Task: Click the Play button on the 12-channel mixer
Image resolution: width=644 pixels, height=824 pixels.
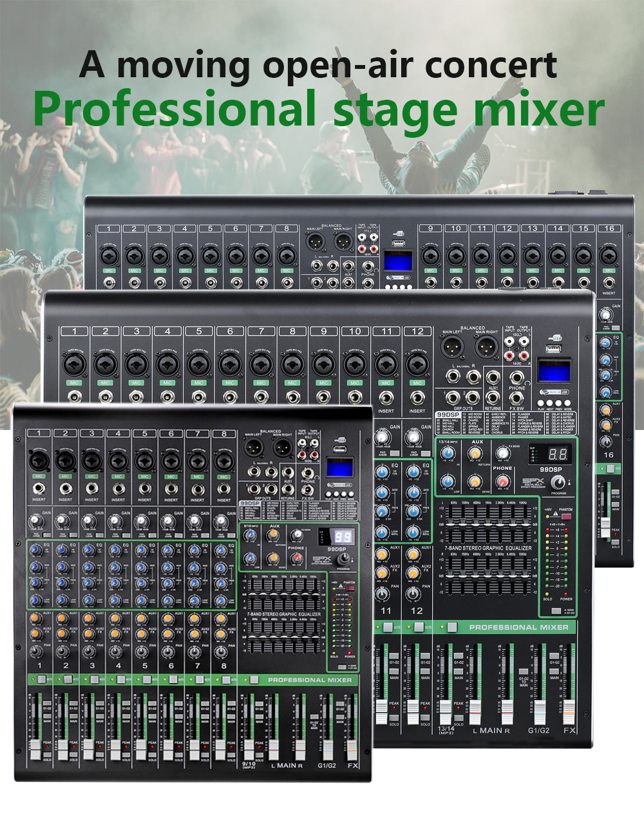Action: pyautogui.click(x=540, y=403)
